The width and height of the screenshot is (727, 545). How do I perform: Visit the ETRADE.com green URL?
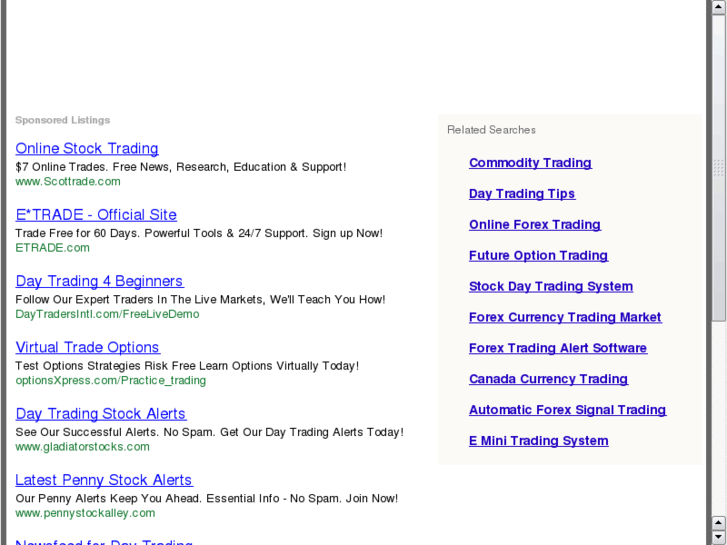coord(52,248)
